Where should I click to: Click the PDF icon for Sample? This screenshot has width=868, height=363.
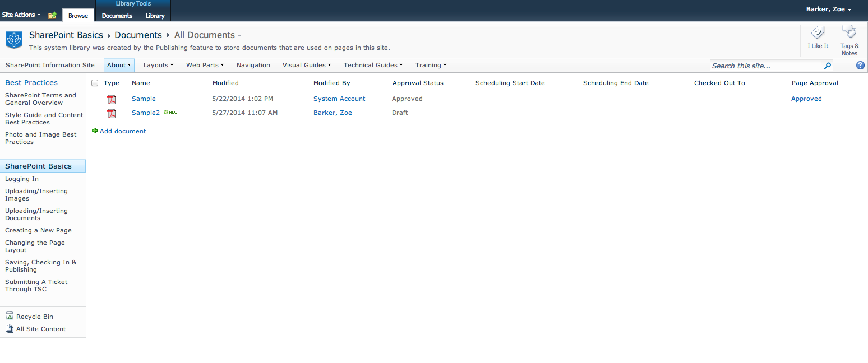112,99
